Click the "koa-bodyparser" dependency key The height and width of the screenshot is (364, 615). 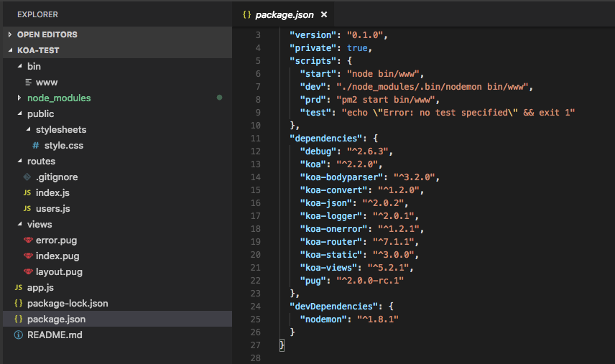point(341,177)
